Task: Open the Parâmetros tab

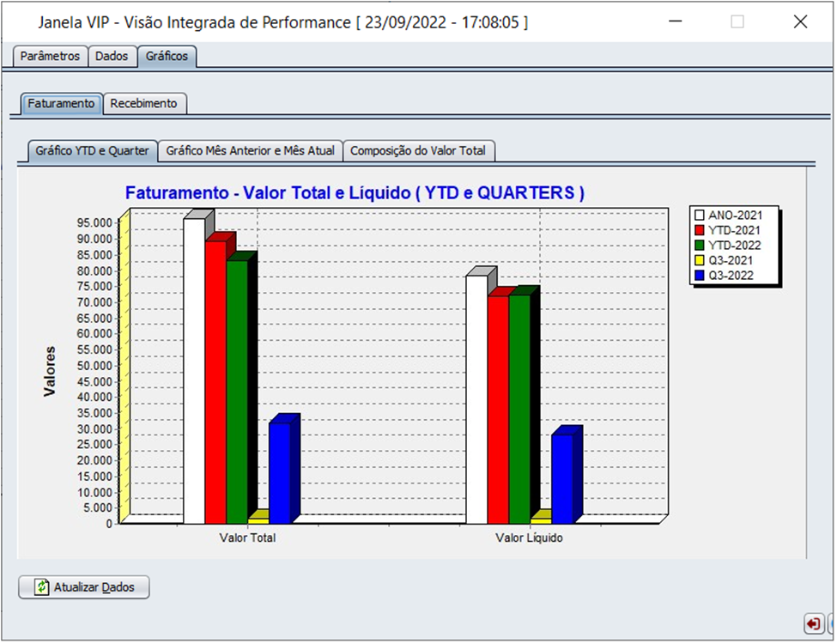Action: [x=50, y=56]
